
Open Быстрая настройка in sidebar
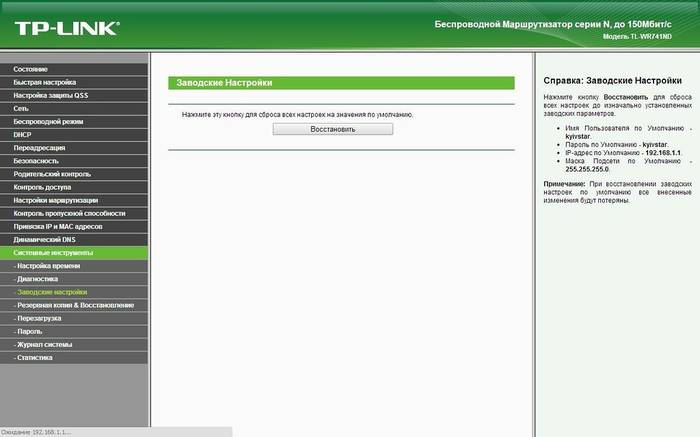click(74, 82)
